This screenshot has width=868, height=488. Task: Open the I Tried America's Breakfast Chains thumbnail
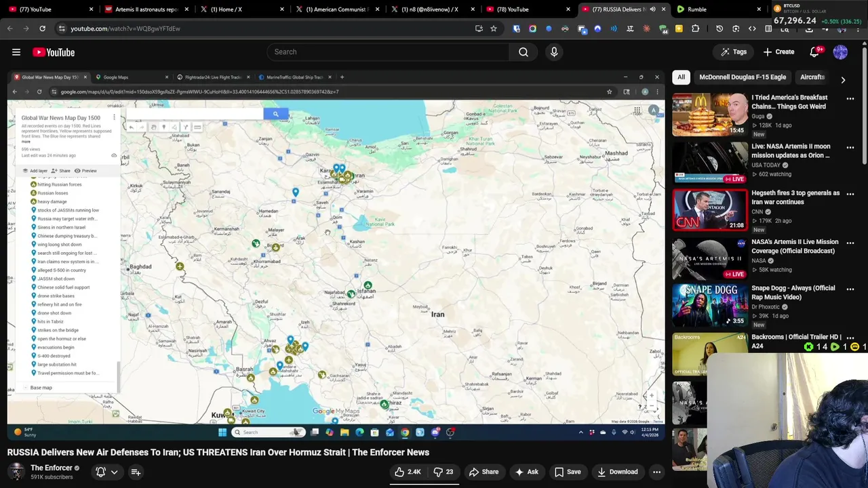709,115
